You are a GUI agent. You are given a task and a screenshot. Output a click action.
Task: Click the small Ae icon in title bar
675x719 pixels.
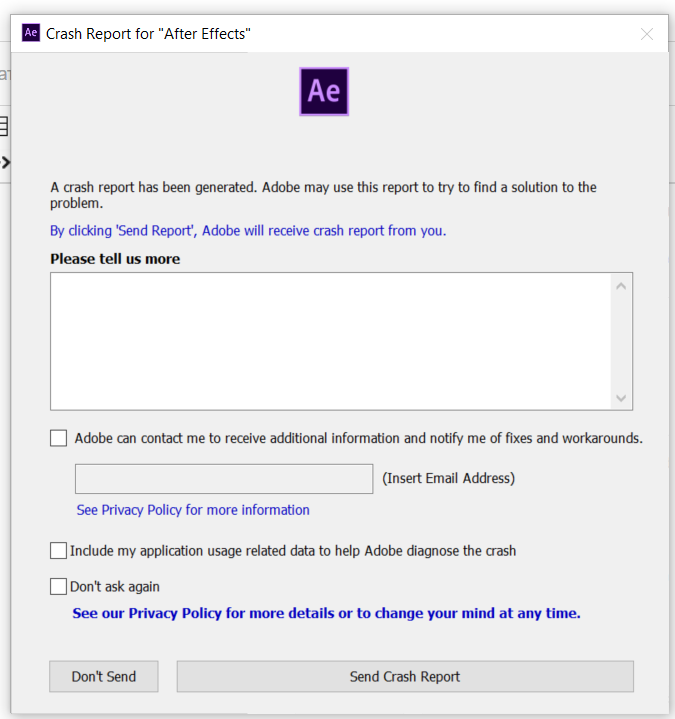coord(31,33)
